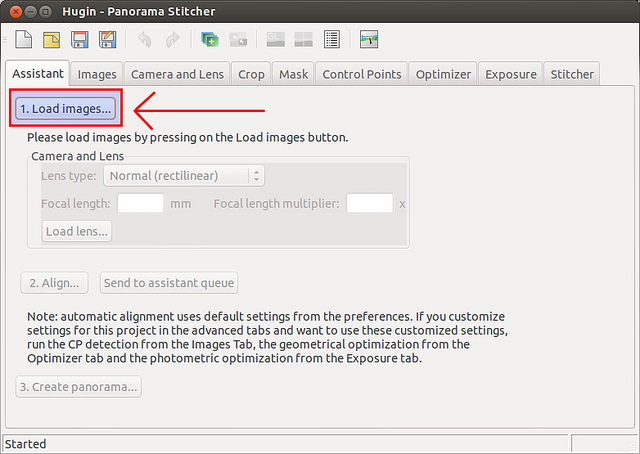
Task: Click the panorama preview icon at toolbar end
Action: coord(369,40)
